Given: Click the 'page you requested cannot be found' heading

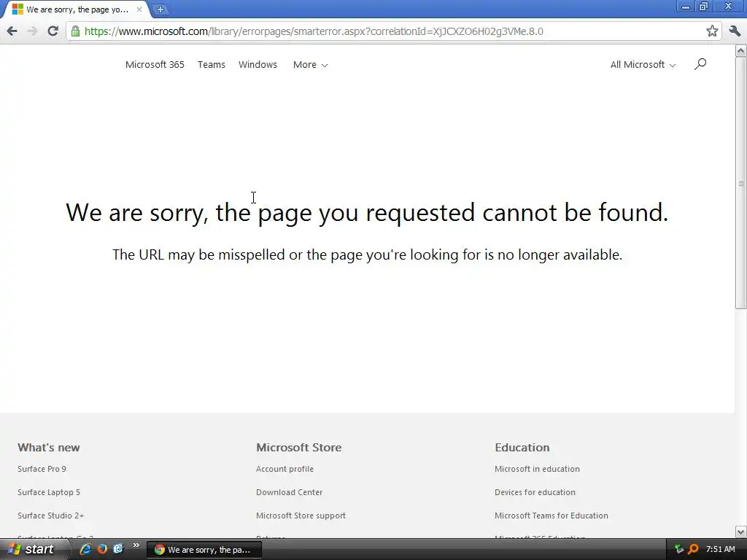Looking at the screenshot, I should tap(367, 212).
